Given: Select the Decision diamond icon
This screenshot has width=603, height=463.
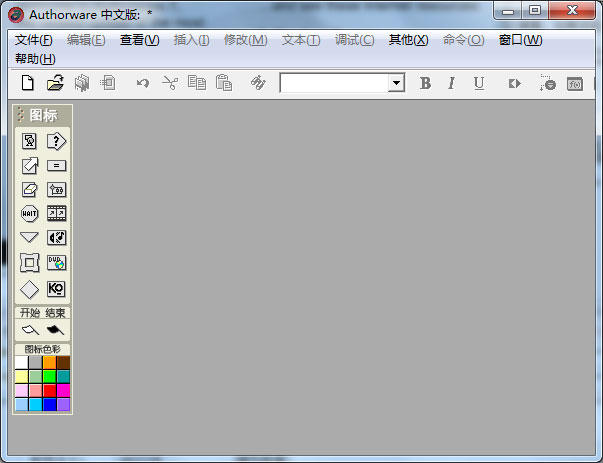Looking at the screenshot, I should [29, 290].
